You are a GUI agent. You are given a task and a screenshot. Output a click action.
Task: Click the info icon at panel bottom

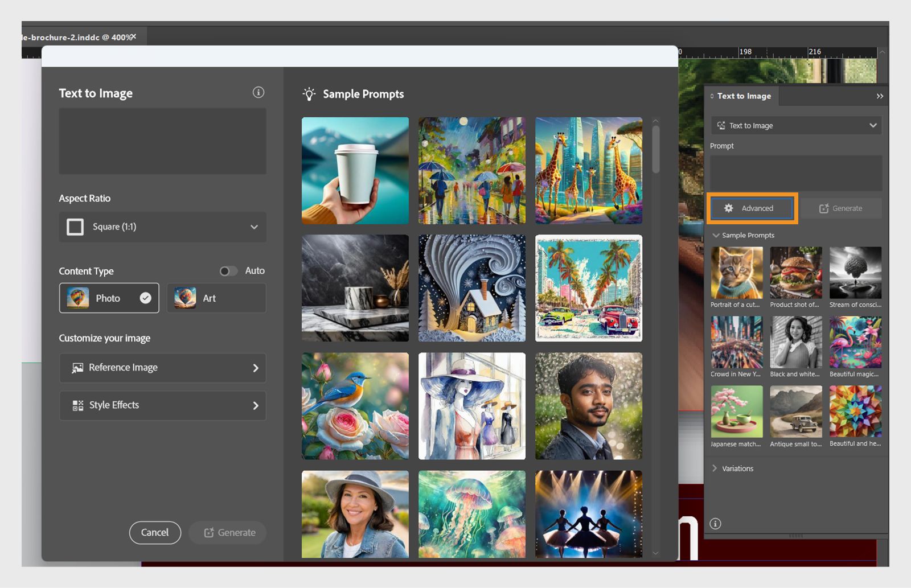pyautogui.click(x=716, y=523)
